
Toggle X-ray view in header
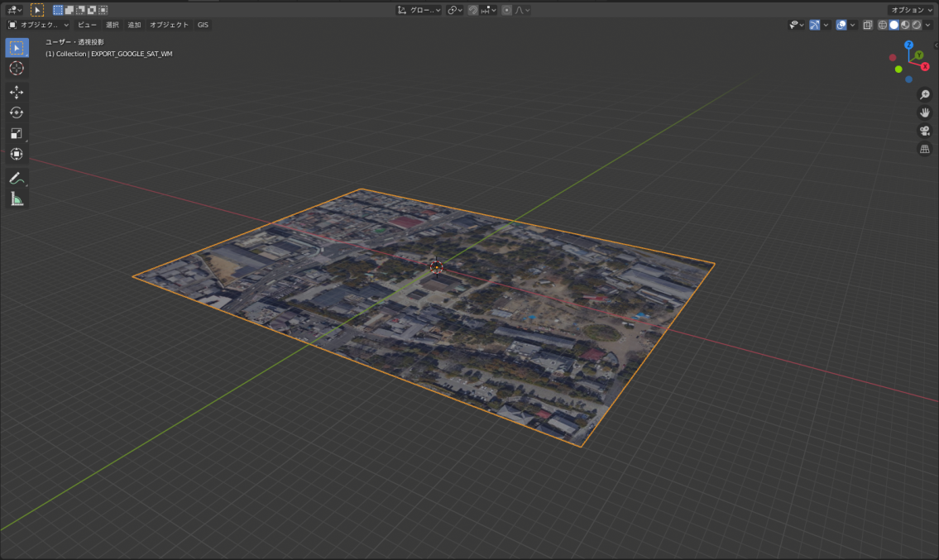pyautogui.click(x=867, y=25)
